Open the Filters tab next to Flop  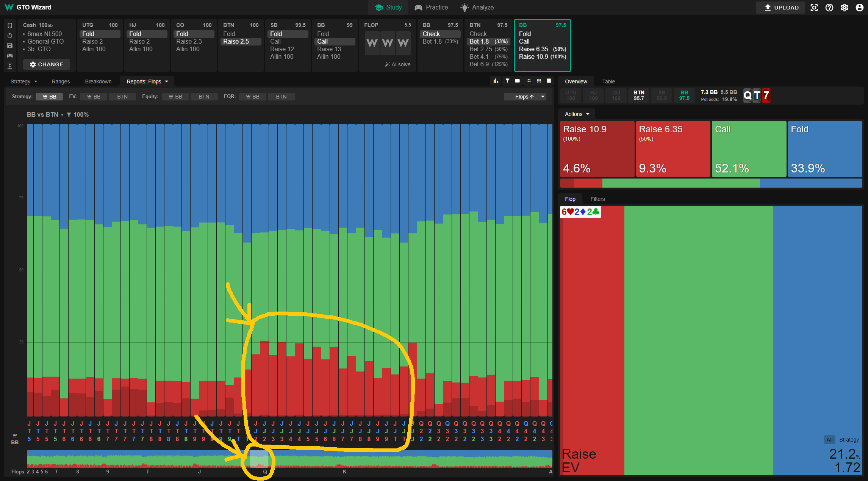597,199
